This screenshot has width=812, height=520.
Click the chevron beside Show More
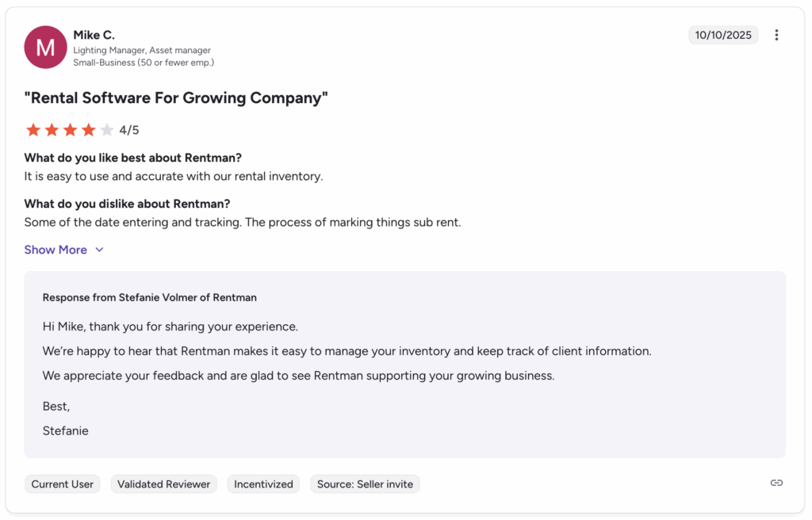point(99,250)
